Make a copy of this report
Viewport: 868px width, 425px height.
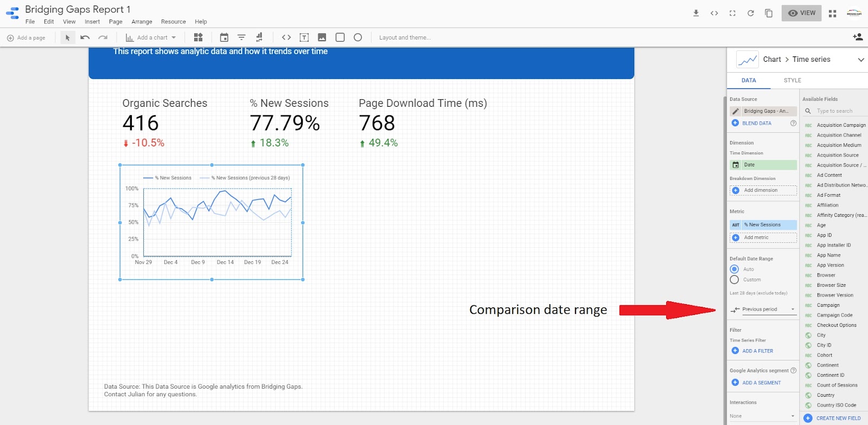pos(769,13)
